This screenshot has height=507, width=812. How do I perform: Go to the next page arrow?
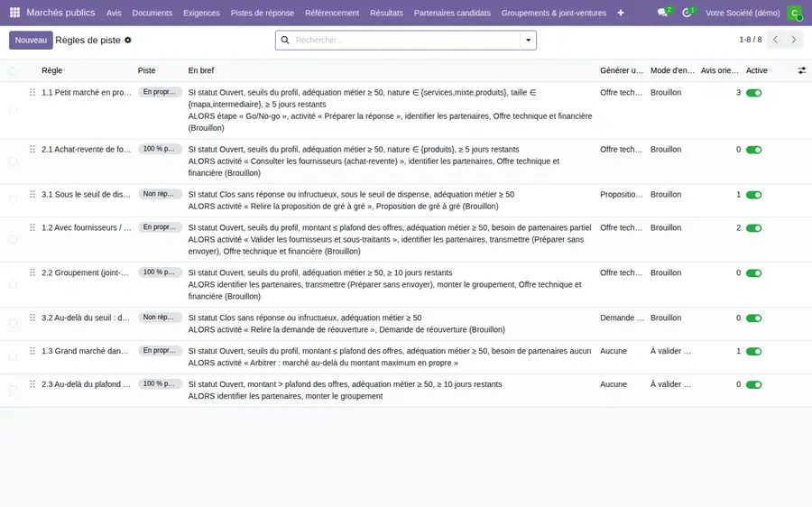pyautogui.click(x=793, y=40)
